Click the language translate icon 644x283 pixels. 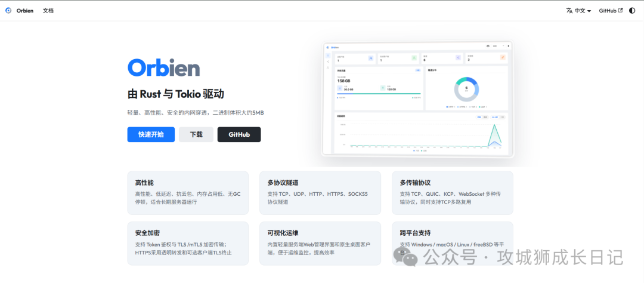(569, 11)
